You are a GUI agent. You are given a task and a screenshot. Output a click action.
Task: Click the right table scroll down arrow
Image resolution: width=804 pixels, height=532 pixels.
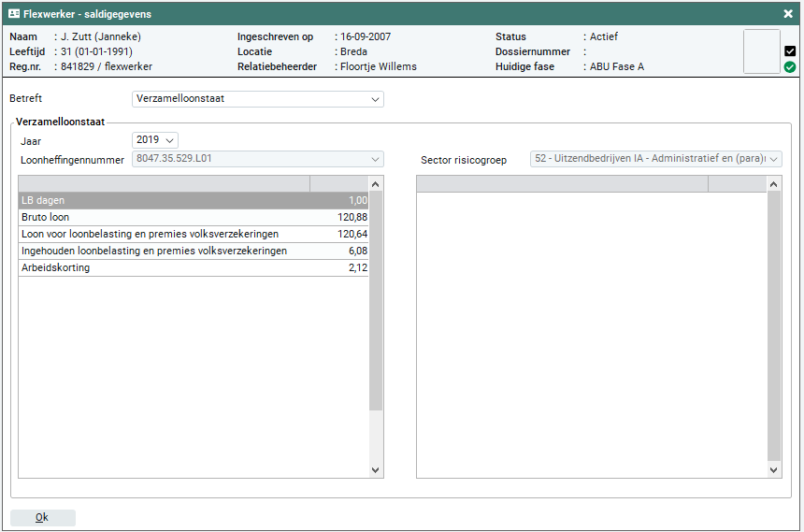click(x=774, y=469)
